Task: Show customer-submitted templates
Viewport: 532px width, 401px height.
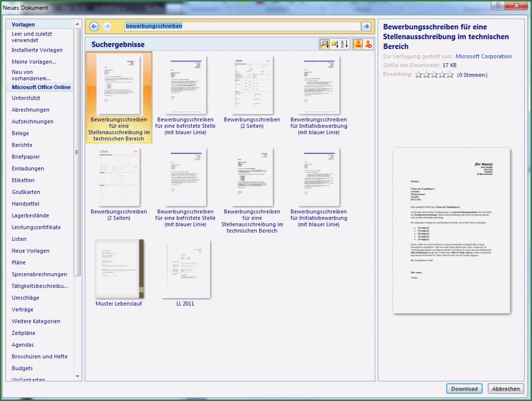Action: pos(358,44)
